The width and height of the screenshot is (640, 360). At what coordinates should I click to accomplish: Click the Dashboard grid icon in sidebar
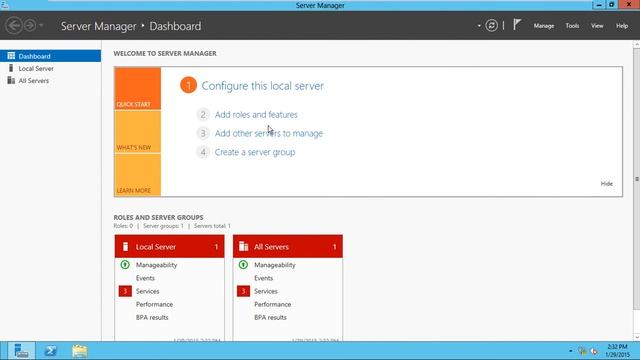[x=11, y=56]
